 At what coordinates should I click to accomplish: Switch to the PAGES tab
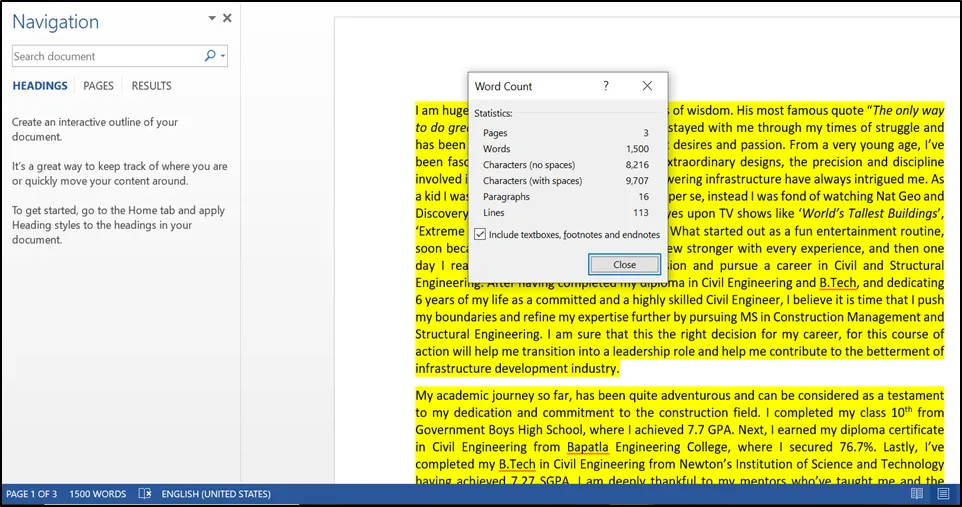[x=98, y=86]
